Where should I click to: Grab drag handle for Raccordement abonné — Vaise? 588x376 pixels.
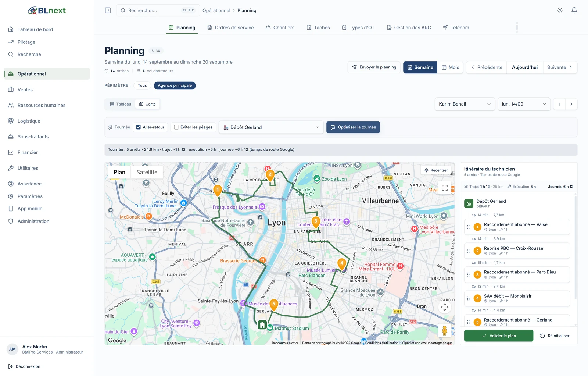[x=468, y=227]
